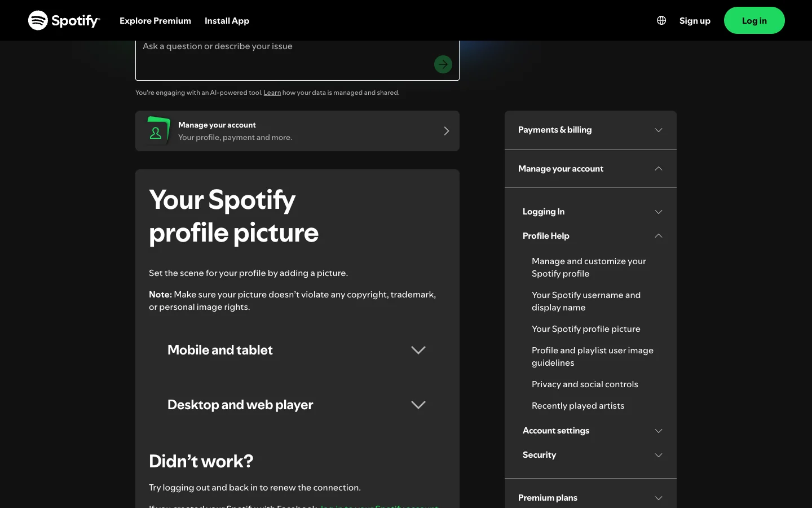The width and height of the screenshot is (812, 508).
Task: Open Manage and customize your Spotify profile
Action: pyautogui.click(x=589, y=268)
